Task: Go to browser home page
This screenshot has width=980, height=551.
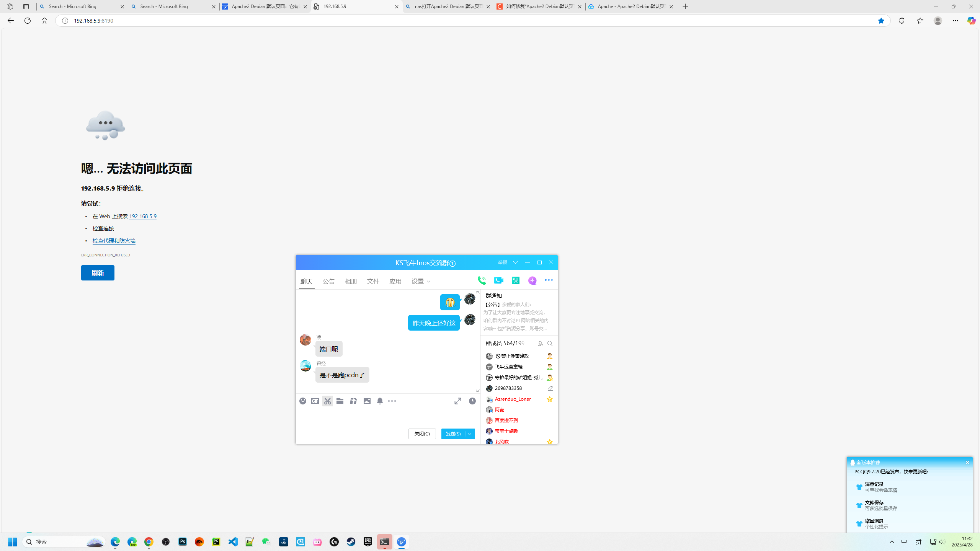Action: (x=44, y=21)
